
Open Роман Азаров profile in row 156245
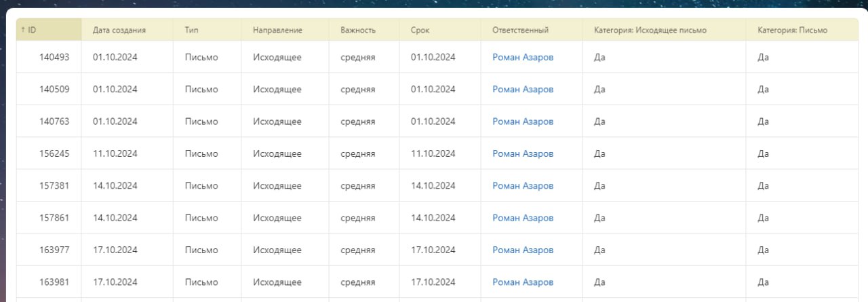click(x=523, y=153)
